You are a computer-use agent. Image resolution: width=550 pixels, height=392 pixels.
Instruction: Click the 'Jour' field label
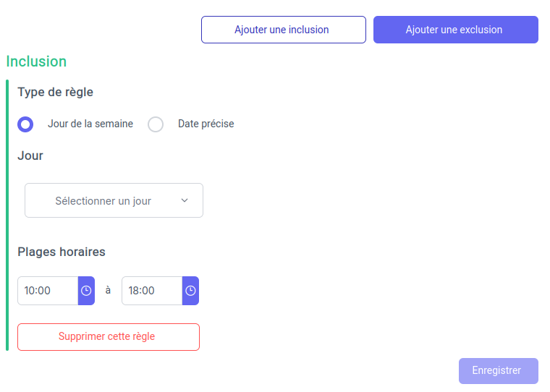(x=30, y=155)
